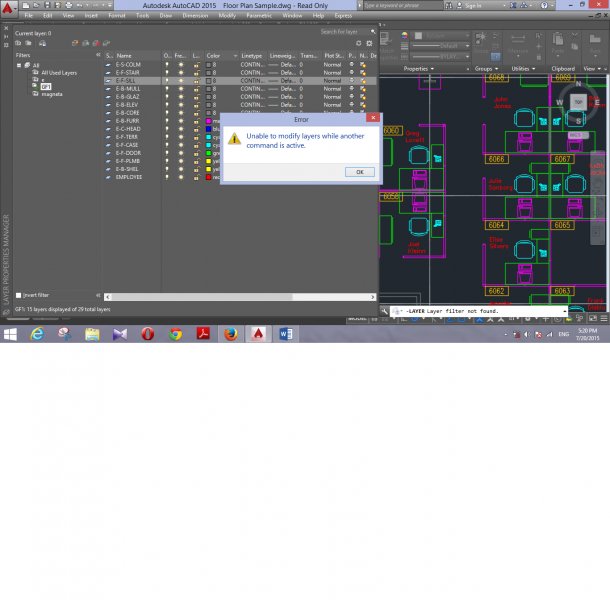
Task: Select the magnata layer filter
Action: 51,94
